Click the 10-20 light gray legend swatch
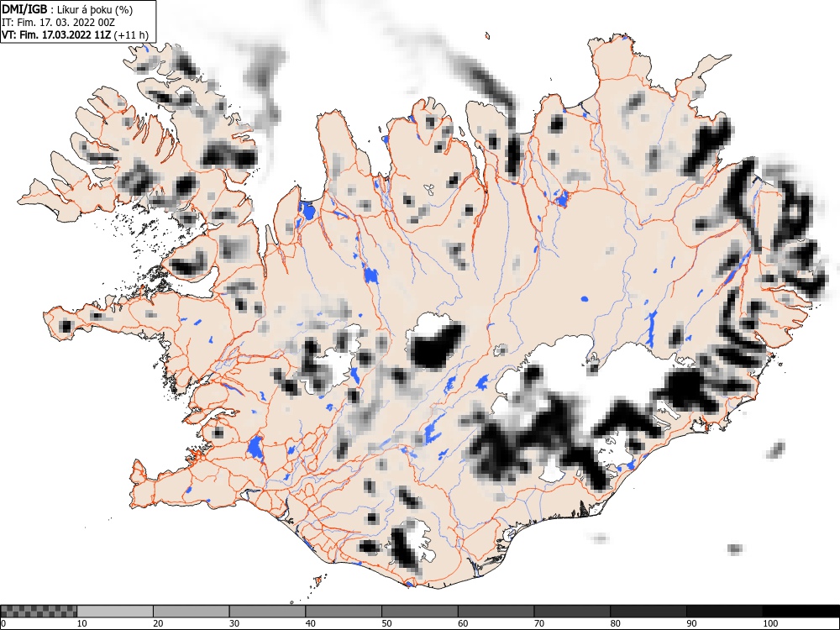 pyautogui.click(x=115, y=612)
